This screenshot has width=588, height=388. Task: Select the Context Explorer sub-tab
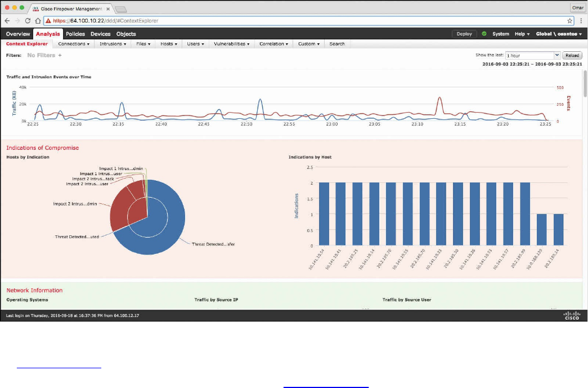[x=27, y=44]
